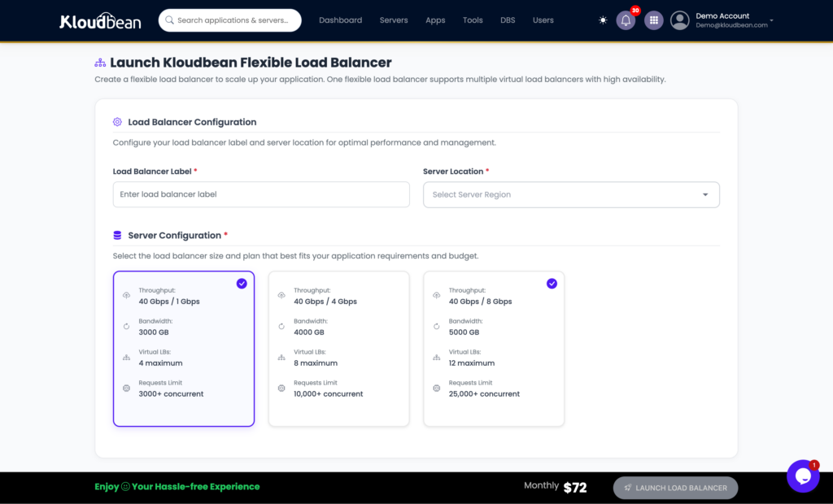Open the Select Server Region dropdown
833x504 pixels.
pyautogui.click(x=571, y=195)
